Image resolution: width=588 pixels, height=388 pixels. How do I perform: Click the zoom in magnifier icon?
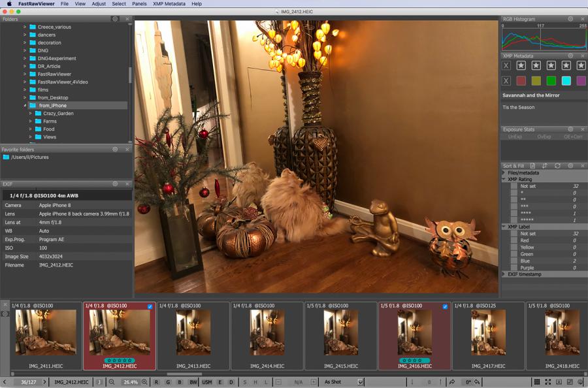144,382
